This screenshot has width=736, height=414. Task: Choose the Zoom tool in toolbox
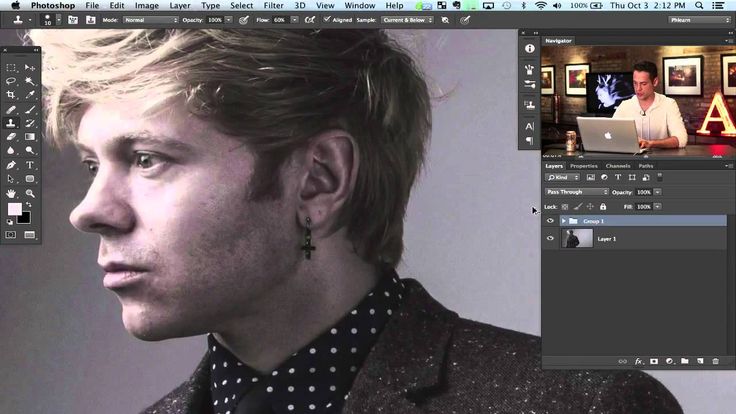(30, 193)
